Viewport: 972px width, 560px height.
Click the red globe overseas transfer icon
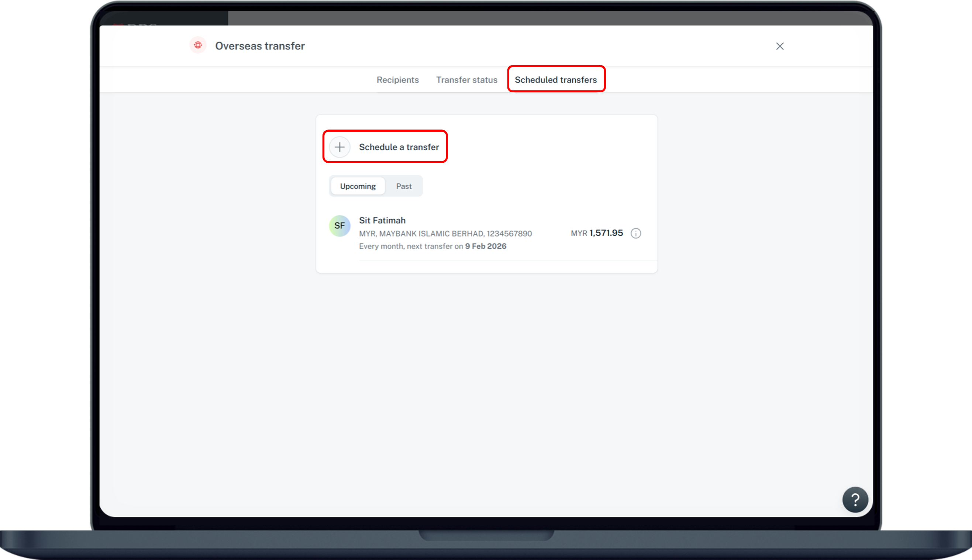198,45
